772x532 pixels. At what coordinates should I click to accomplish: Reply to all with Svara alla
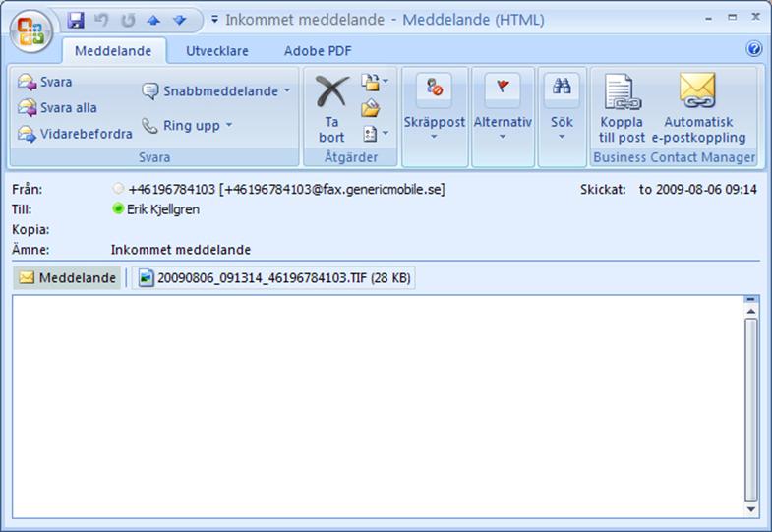[57, 107]
